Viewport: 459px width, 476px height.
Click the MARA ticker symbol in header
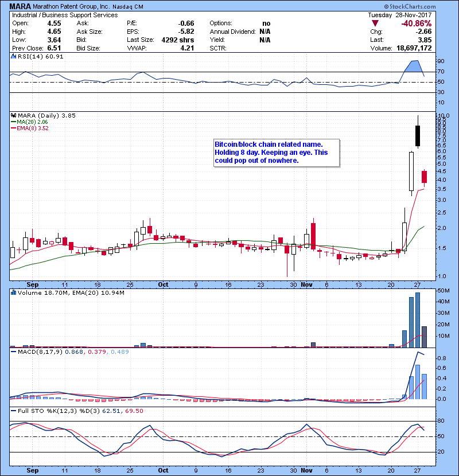(20, 6)
